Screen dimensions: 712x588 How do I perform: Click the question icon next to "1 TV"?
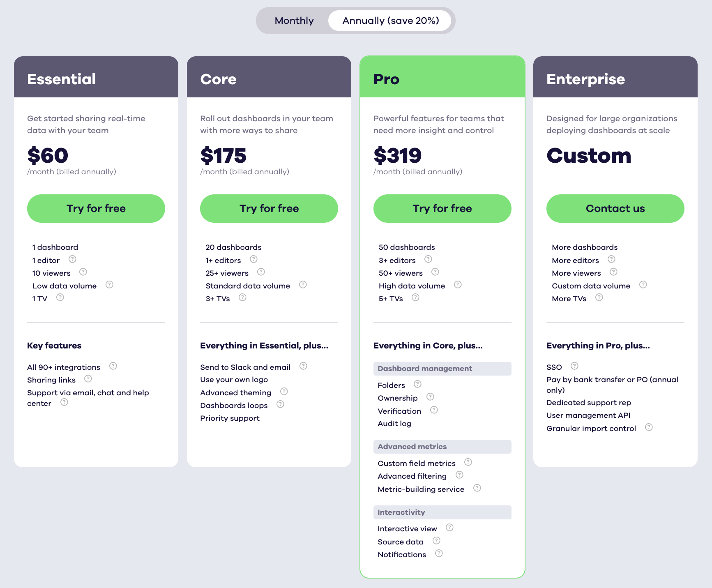coord(60,297)
